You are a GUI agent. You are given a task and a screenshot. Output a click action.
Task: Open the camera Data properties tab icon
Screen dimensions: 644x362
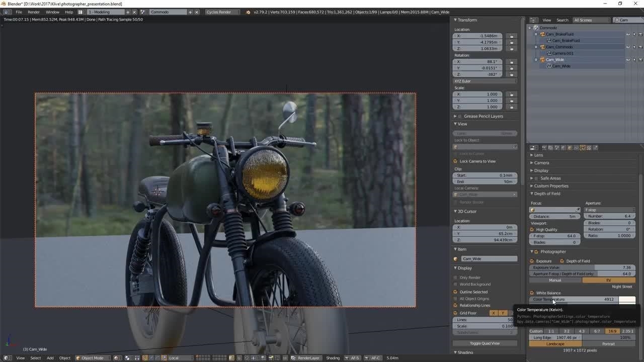click(582, 148)
